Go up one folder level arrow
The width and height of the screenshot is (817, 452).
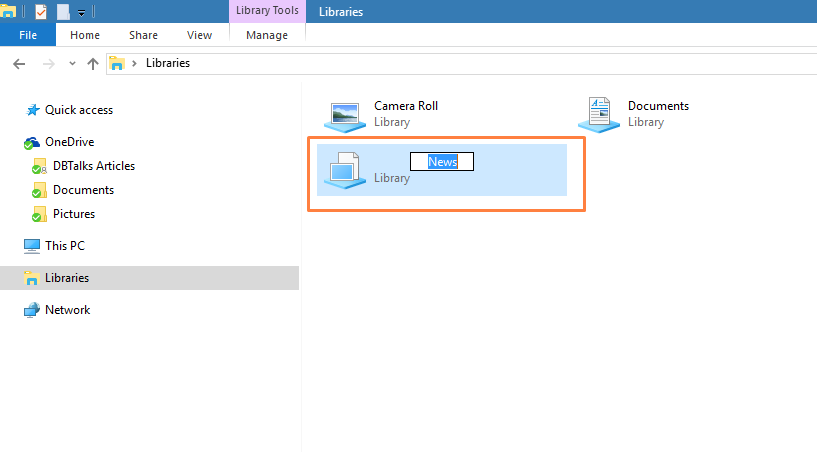(x=93, y=64)
